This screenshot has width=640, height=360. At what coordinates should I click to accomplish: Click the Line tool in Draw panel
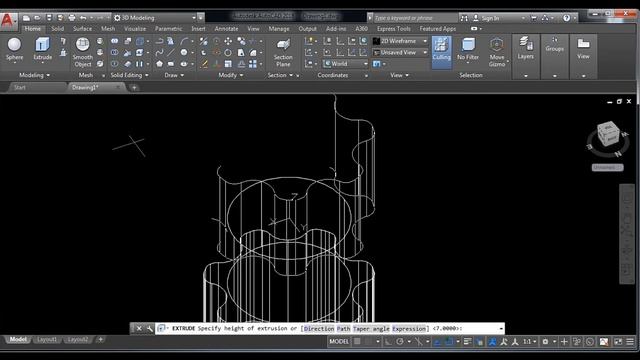170,52
